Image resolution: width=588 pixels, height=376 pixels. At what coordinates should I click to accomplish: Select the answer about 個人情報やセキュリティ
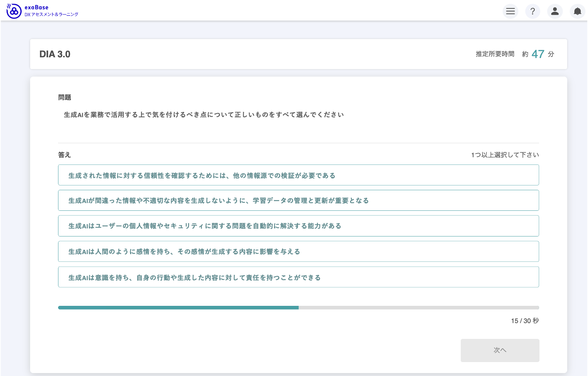click(298, 226)
